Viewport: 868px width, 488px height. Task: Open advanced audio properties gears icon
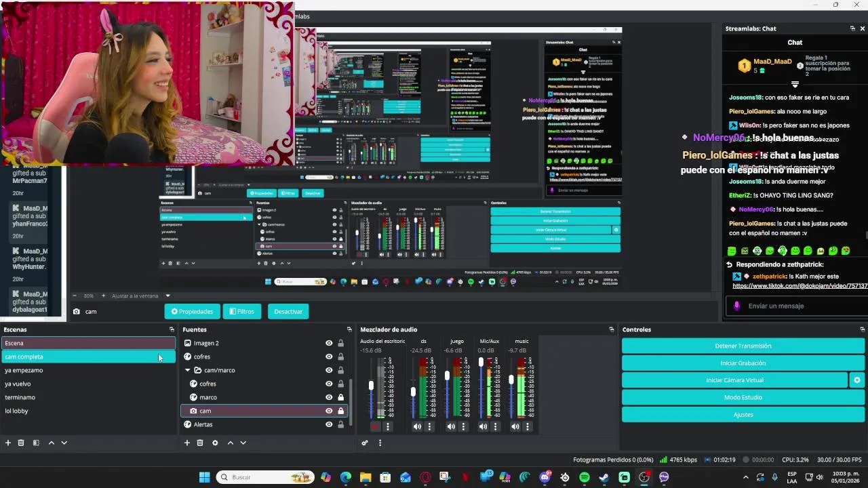point(365,443)
